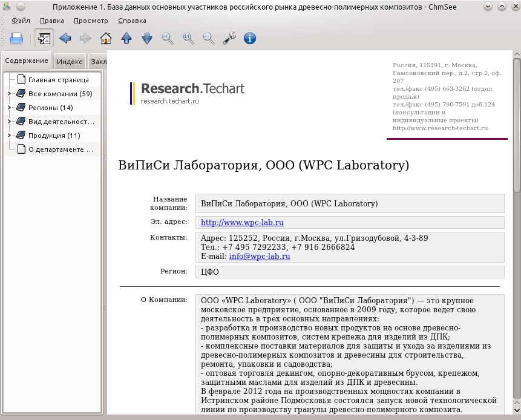Select the О департаменте ... tree item
Viewport: 521px width, 420px height.
point(61,149)
